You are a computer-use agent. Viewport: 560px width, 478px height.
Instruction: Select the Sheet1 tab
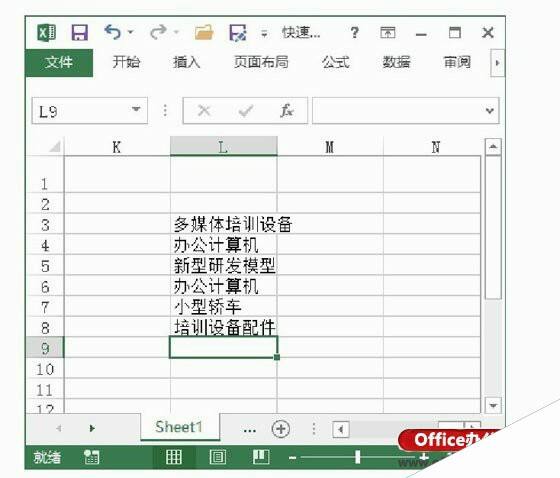(180, 427)
